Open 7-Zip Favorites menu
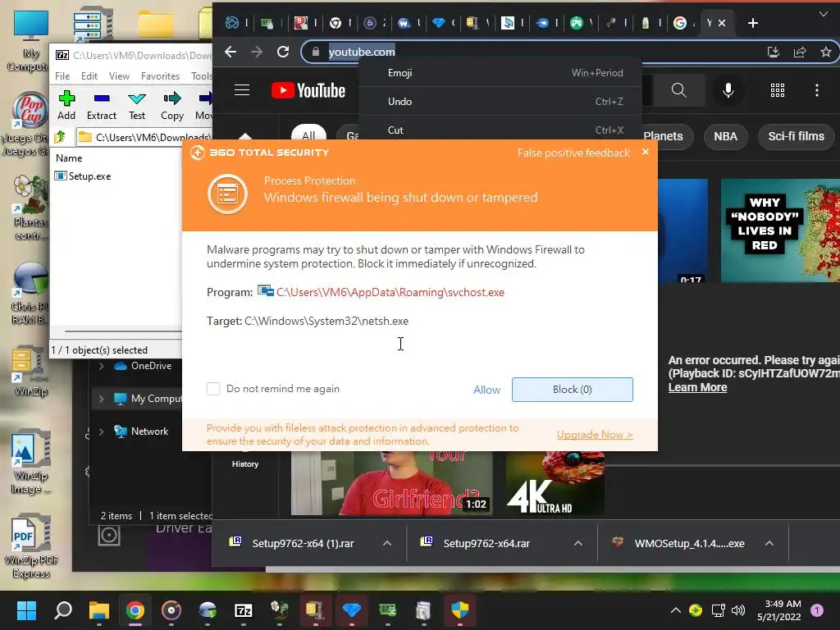 [x=160, y=76]
